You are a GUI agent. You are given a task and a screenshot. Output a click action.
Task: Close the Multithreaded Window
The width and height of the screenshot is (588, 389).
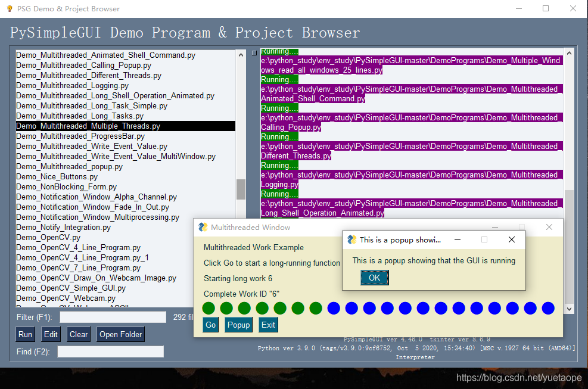[x=549, y=227]
